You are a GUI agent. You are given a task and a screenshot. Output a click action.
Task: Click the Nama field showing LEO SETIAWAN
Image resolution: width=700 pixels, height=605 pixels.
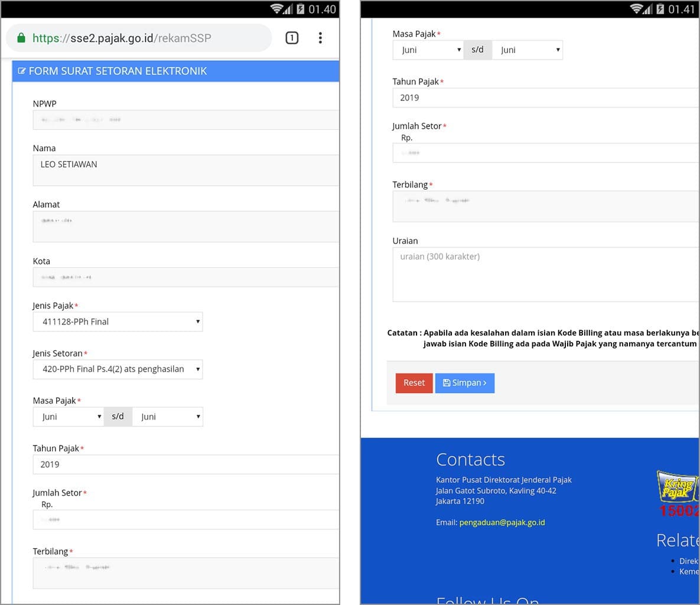(185, 170)
